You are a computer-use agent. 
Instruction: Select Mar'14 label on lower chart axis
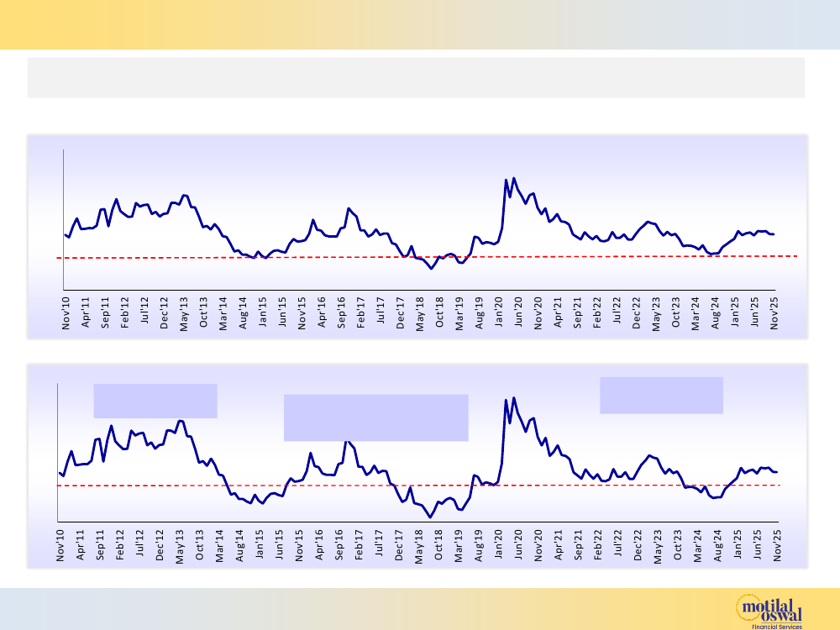219,544
